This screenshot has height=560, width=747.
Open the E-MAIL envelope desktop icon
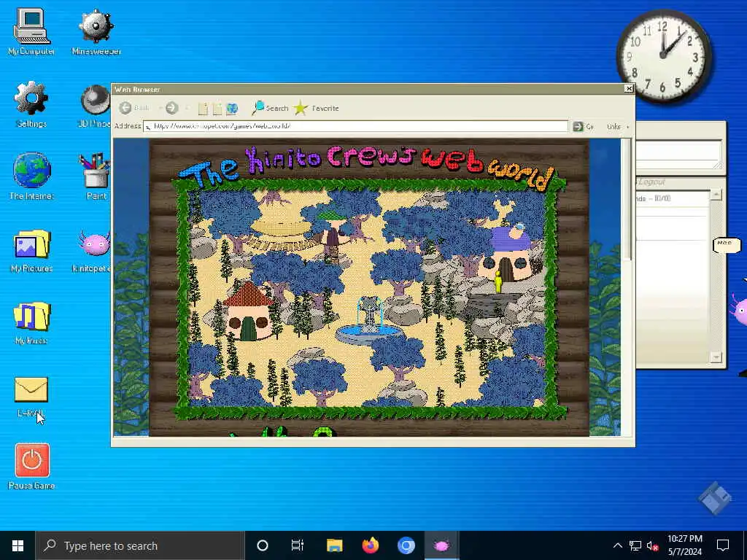(31, 397)
